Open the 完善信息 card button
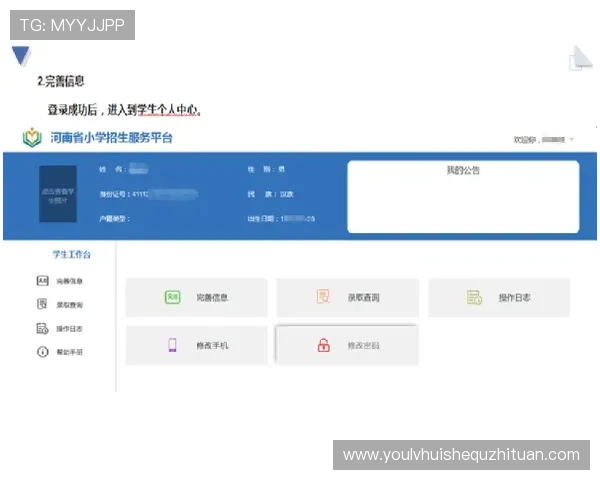 click(197, 297)
